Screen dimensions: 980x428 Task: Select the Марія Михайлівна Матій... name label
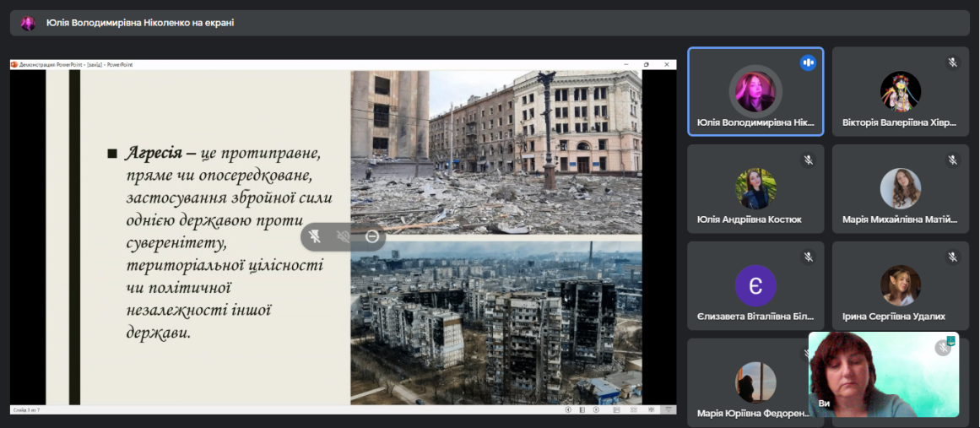(899, 220)
